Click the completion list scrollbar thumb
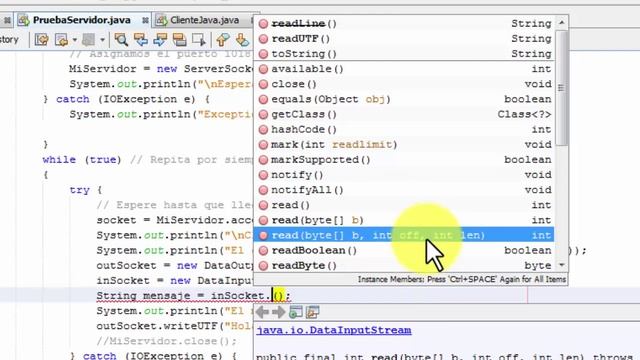 [562, 88]
